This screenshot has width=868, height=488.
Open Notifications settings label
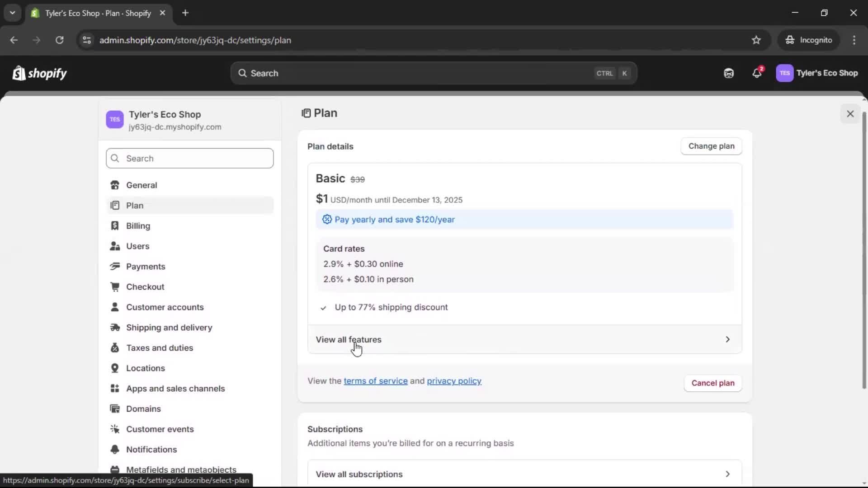point(151,450)
